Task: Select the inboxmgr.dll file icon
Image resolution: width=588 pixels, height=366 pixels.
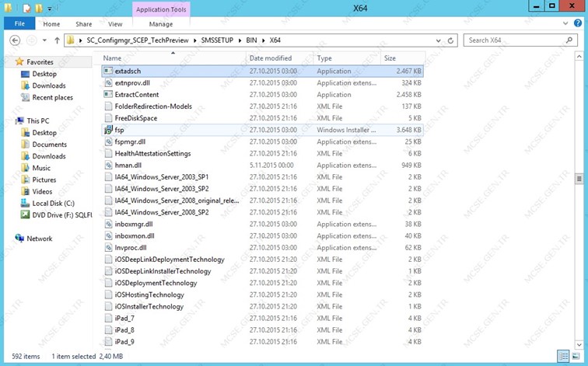Action: click(x=108, y=224)
